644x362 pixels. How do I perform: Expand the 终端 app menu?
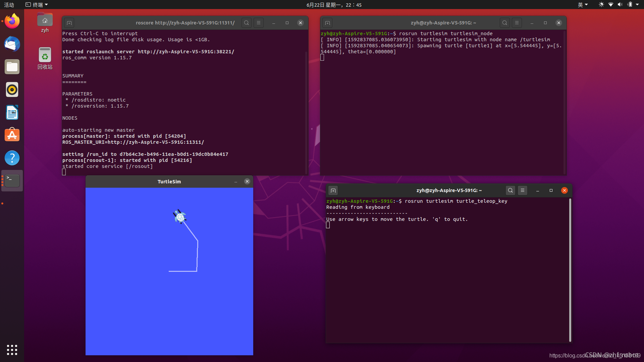[x=37, y=5]
